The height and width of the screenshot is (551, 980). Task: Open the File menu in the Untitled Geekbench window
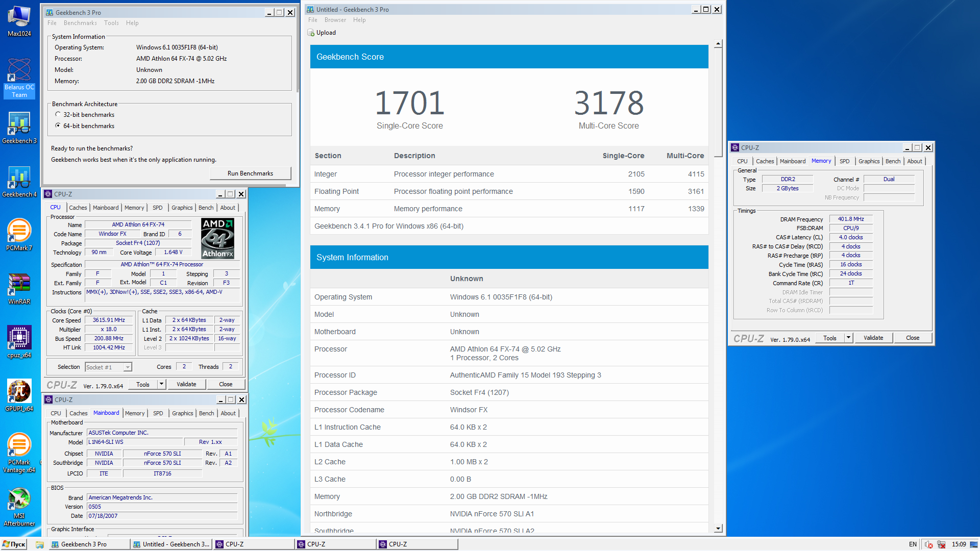(x=313, y=20)
